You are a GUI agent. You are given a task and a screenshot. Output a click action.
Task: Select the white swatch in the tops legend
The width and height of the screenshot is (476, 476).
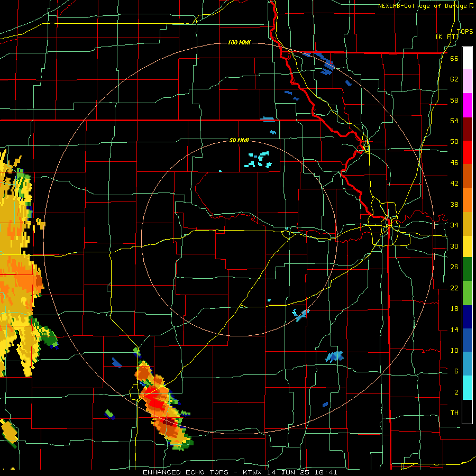tap(467, 58)
